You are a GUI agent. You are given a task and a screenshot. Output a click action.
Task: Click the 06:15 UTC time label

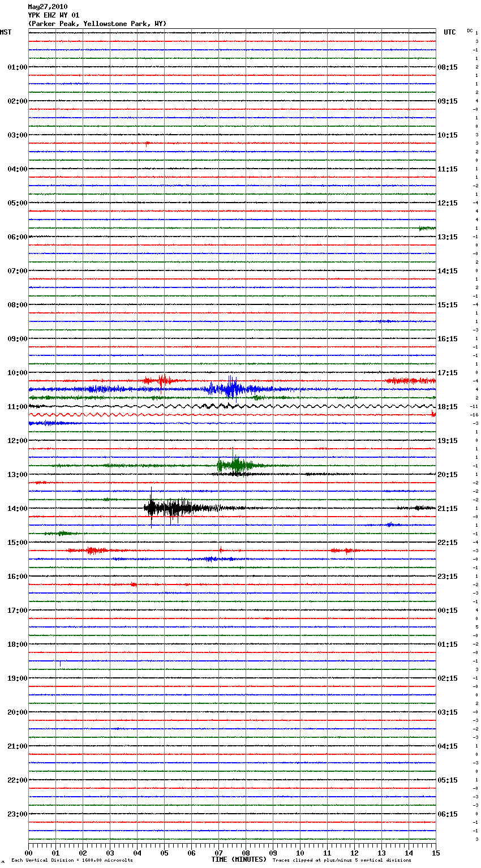[448, 814]
